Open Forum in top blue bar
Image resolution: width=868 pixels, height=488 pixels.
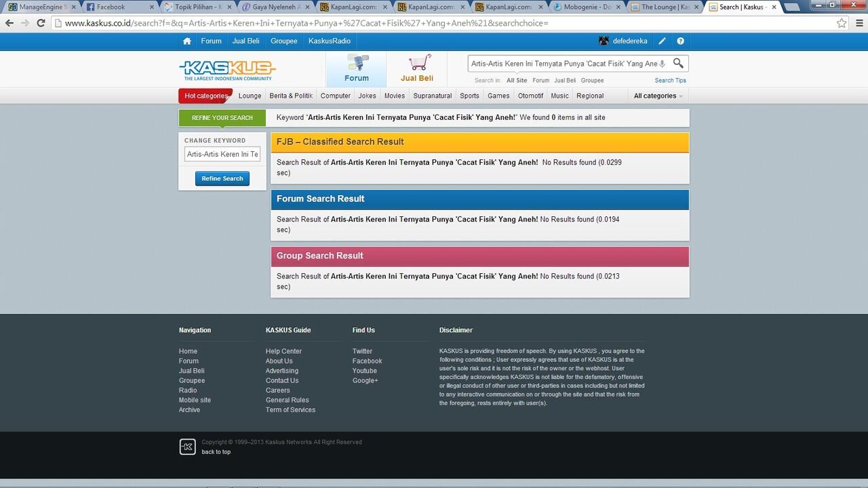click(211, 41)
